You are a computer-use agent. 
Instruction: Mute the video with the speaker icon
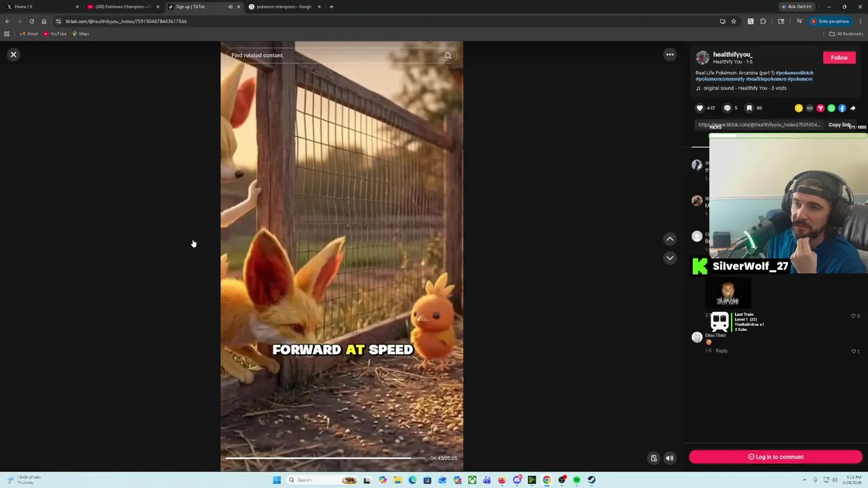click(669, 458)
